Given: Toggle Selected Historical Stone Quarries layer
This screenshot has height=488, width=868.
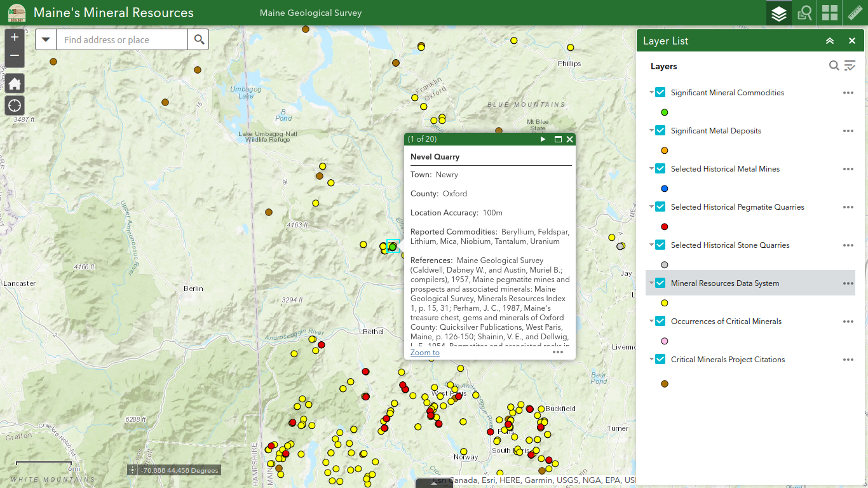Looking at the screenshot, I should (660, 245).
